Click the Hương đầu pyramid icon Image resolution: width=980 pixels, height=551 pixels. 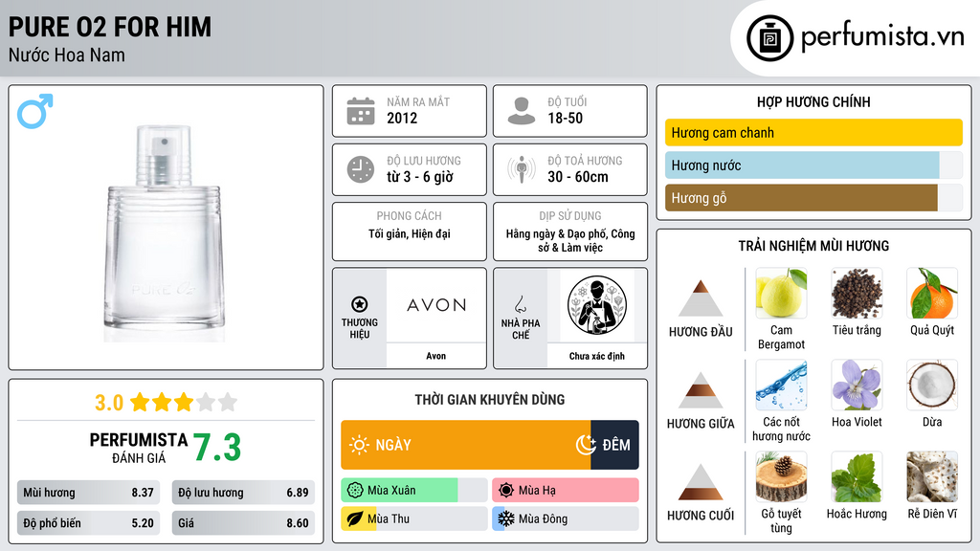coord(701,298)
